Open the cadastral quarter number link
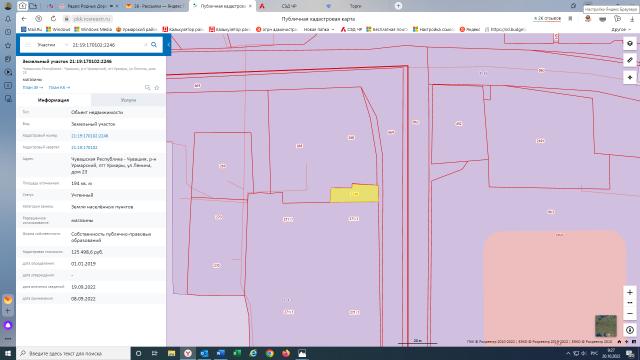Image resolution: width=640 pixels, height=360 pixels. (x=84, y=147)
